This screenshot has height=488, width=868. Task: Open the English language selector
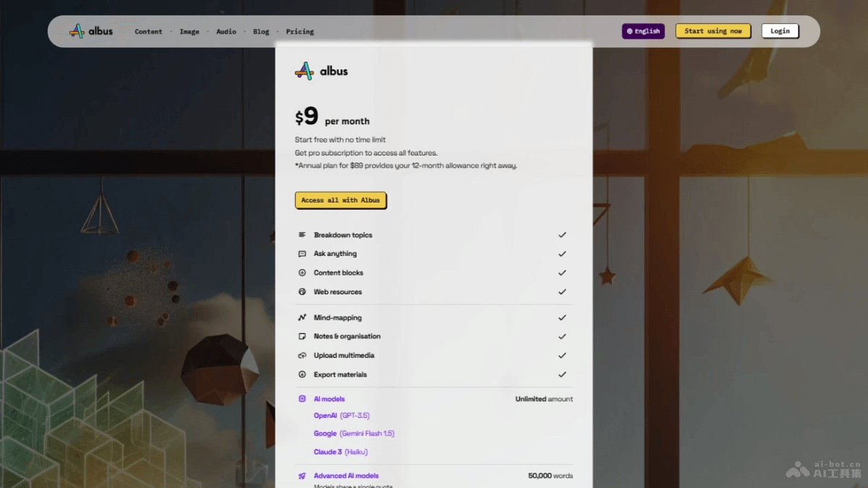point(643,31)
